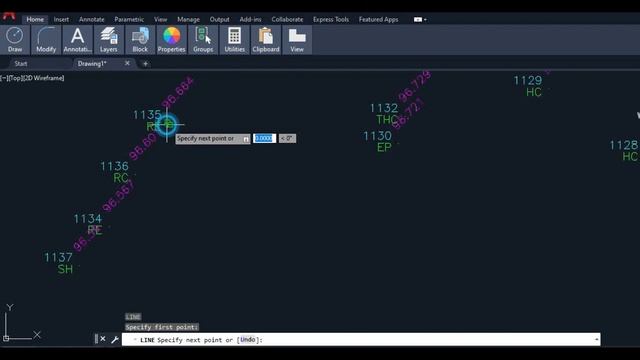Switch to the Parametric ribbon tab

click(x=129, y=19)
